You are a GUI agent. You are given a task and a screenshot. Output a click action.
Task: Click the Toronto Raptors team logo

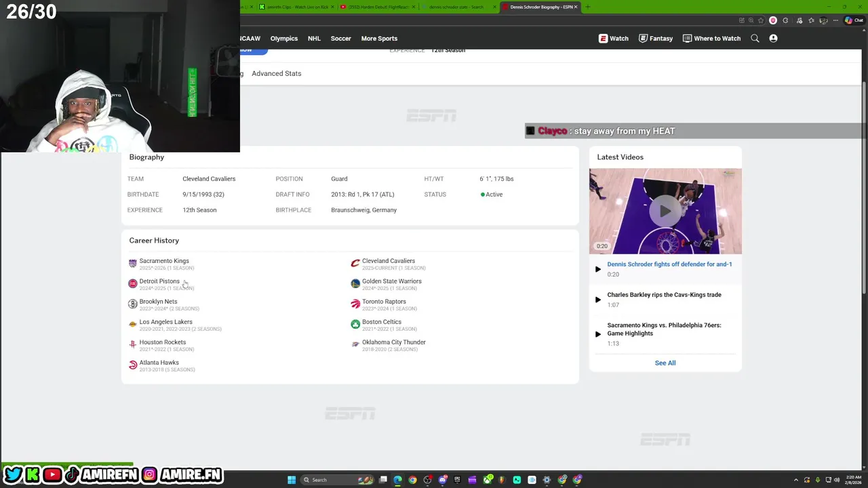point(355,304)
